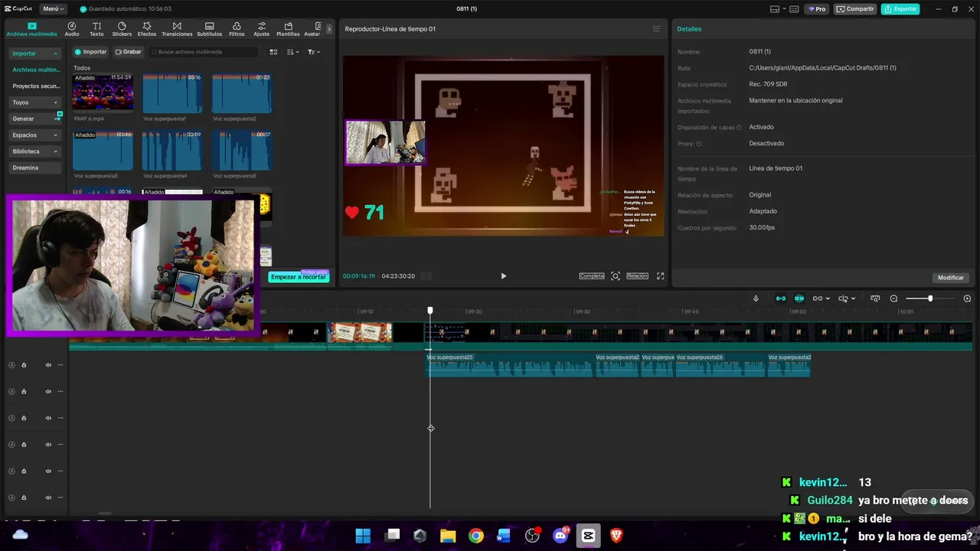Click Empezar a recortar button
Viewport: 980px width, 551px height.
(x=299, y=277)
